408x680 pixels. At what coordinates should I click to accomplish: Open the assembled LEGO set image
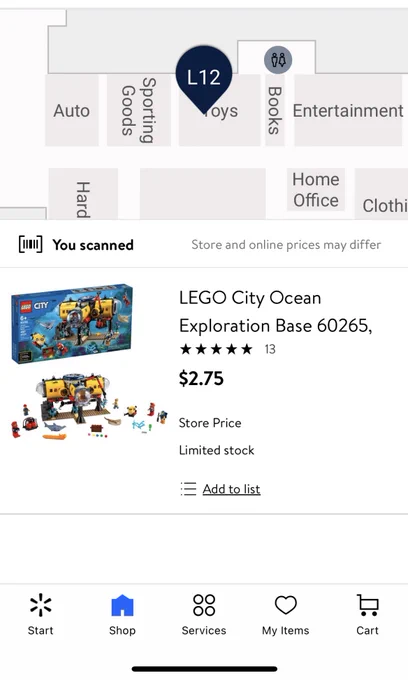point(89,406)
